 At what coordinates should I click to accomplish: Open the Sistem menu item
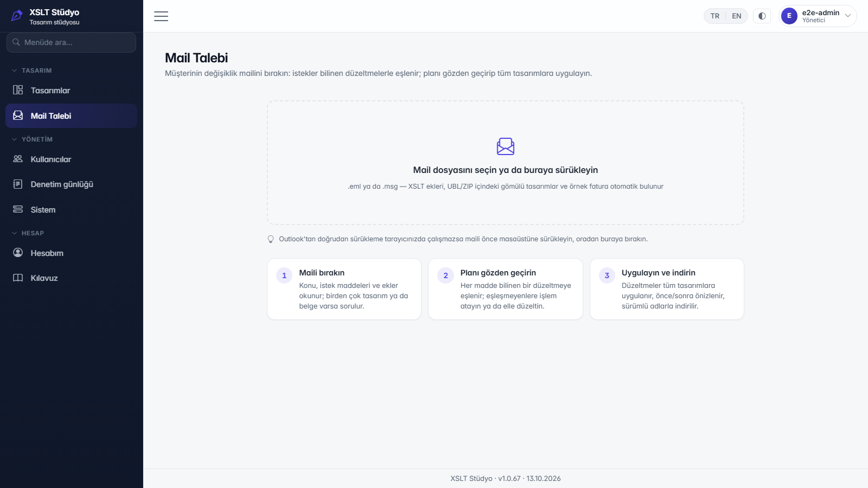72,210
